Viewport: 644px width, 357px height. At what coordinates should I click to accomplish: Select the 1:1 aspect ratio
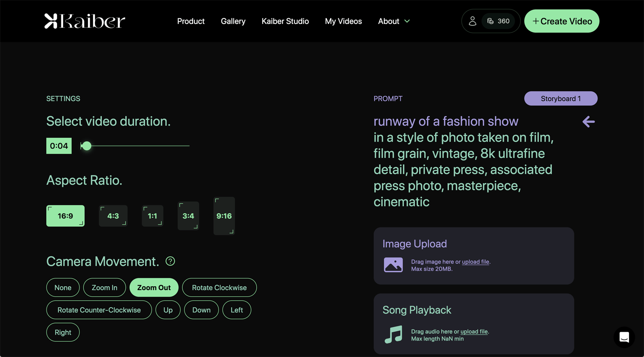coord(152,216)
